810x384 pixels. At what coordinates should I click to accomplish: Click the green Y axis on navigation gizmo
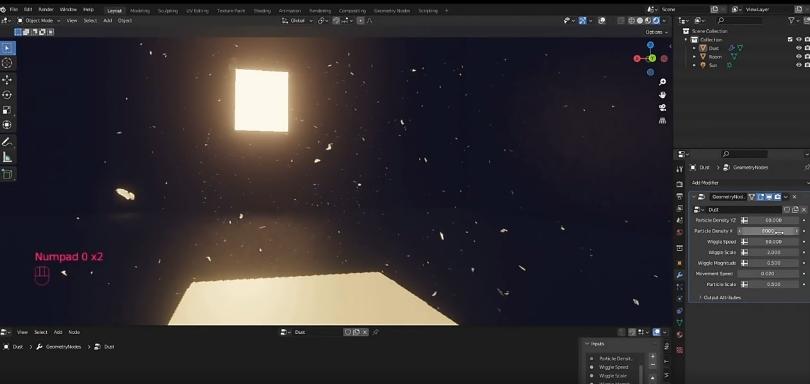652,58
